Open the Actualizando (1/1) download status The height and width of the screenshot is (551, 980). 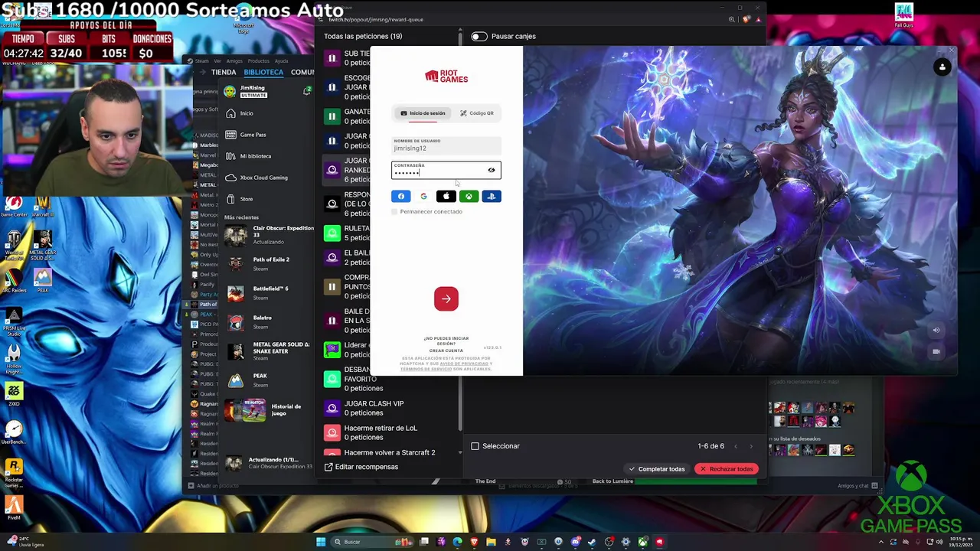[268, 463]
